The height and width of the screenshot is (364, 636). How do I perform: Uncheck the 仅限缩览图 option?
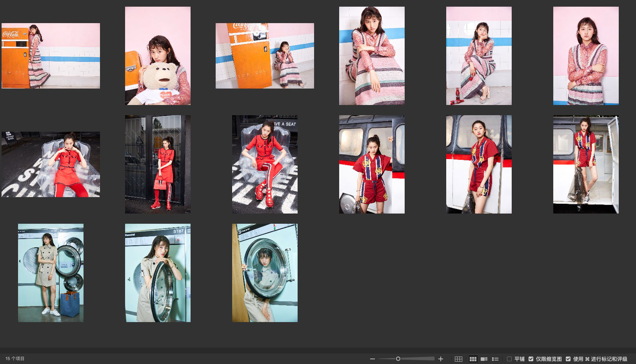click(531, 359)
